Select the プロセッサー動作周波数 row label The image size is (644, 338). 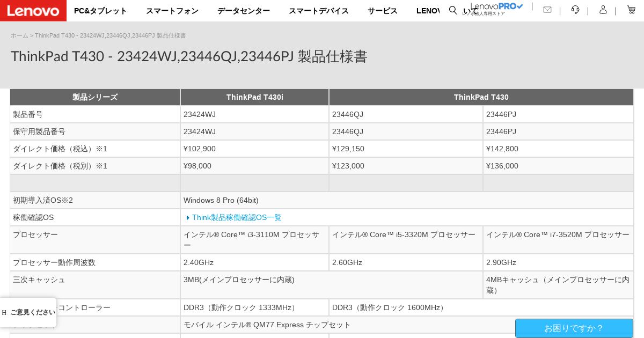[x=95, y=262]
